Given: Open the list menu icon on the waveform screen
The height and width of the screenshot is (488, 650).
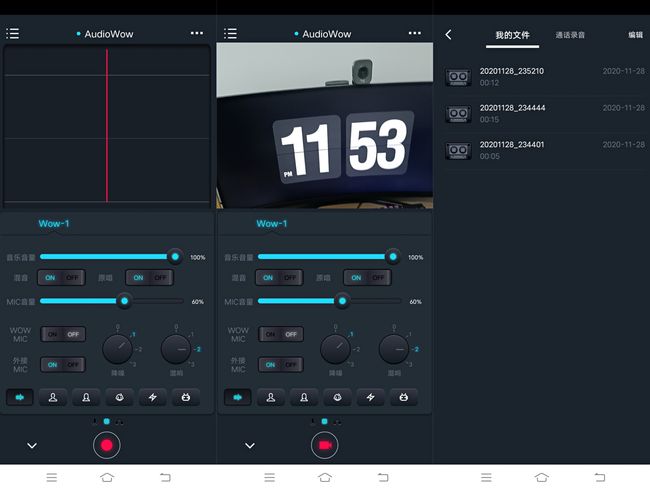Looking at the screenshot, I should (12, 33).
